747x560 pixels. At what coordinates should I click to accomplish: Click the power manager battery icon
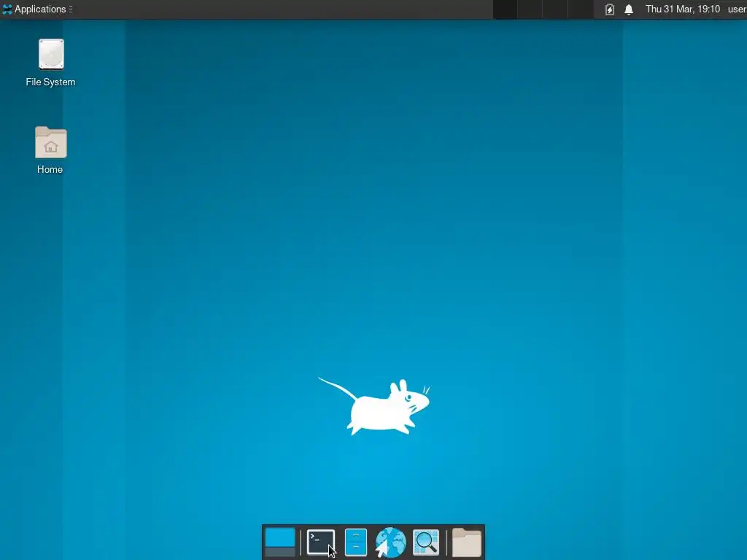[609, 9]
